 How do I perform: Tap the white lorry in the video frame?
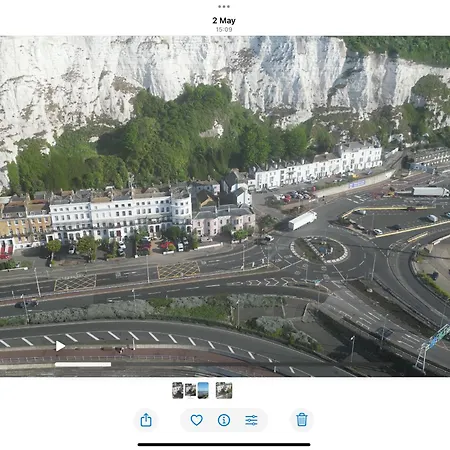click(302, 221)
